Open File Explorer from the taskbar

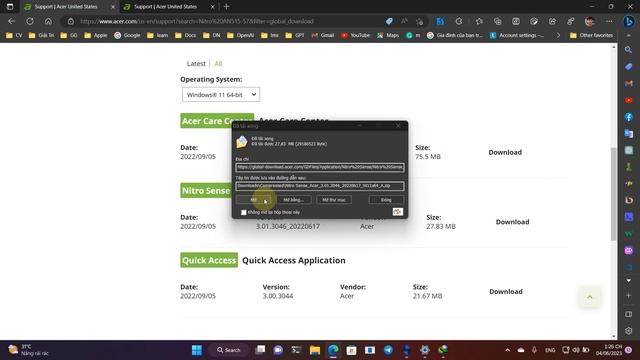(315, 350)
